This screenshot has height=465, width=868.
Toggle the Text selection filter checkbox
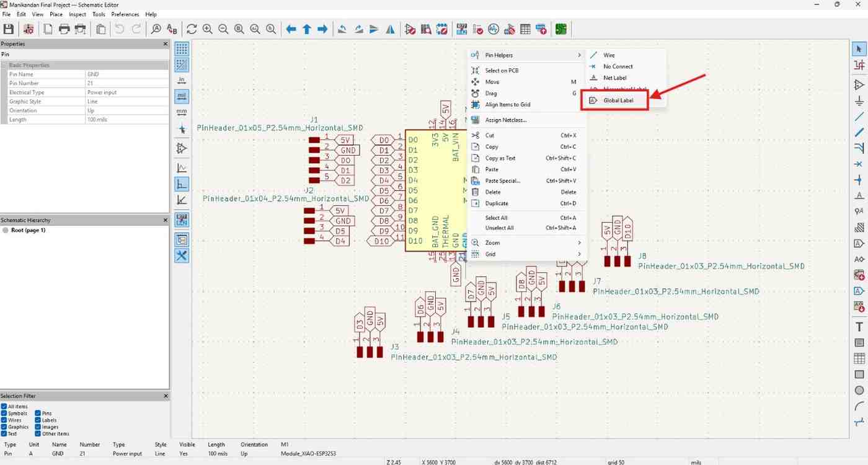4,433
